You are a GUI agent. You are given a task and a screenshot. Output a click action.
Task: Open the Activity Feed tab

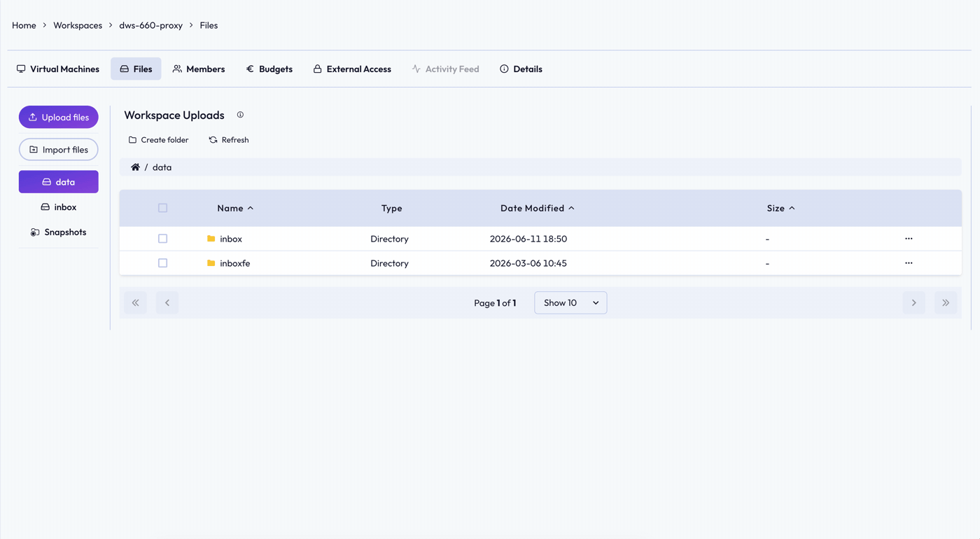[446, 69]
